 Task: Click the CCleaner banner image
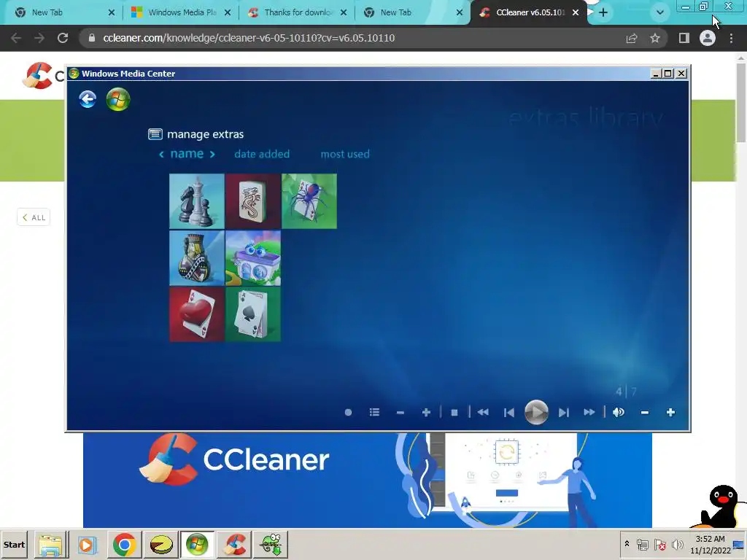[368, 480]
